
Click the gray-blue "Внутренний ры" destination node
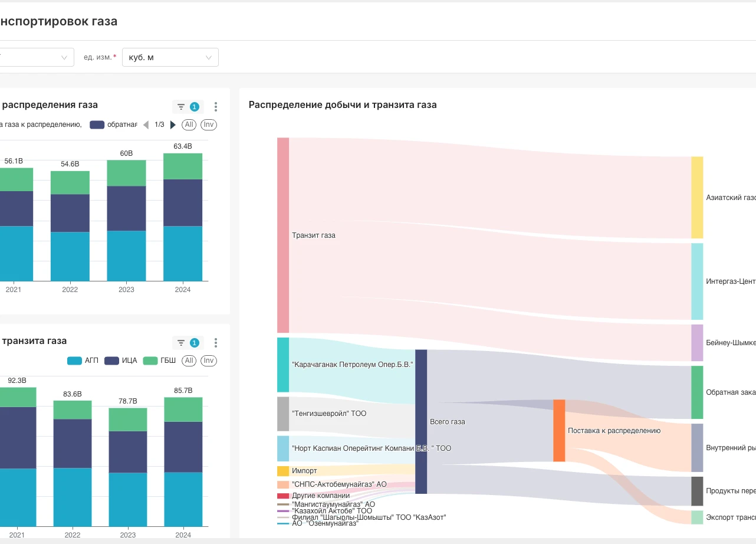pyautogui.click(x=697, y=448)
